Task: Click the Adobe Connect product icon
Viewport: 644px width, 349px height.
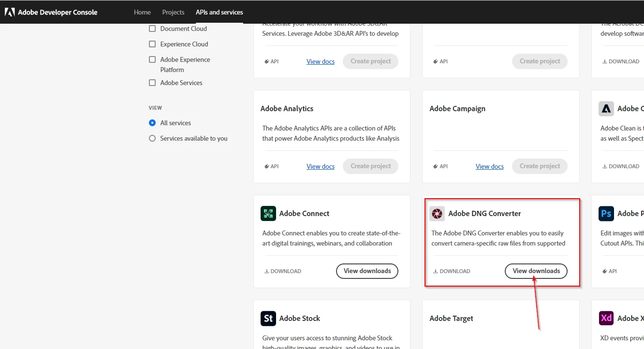Action: pyautogui.click(x=268, y=213)
